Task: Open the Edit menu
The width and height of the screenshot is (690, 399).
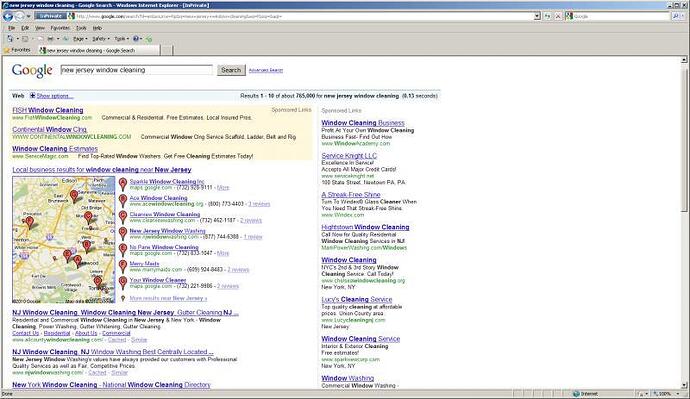Action: pyautogui.click(x=25, y=28)
